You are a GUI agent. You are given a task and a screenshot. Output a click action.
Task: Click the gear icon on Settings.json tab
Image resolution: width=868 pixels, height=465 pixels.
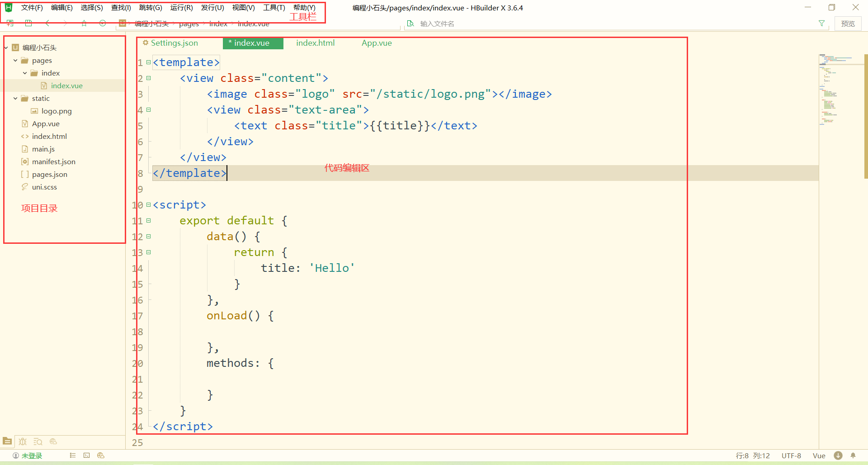[146, 43]
